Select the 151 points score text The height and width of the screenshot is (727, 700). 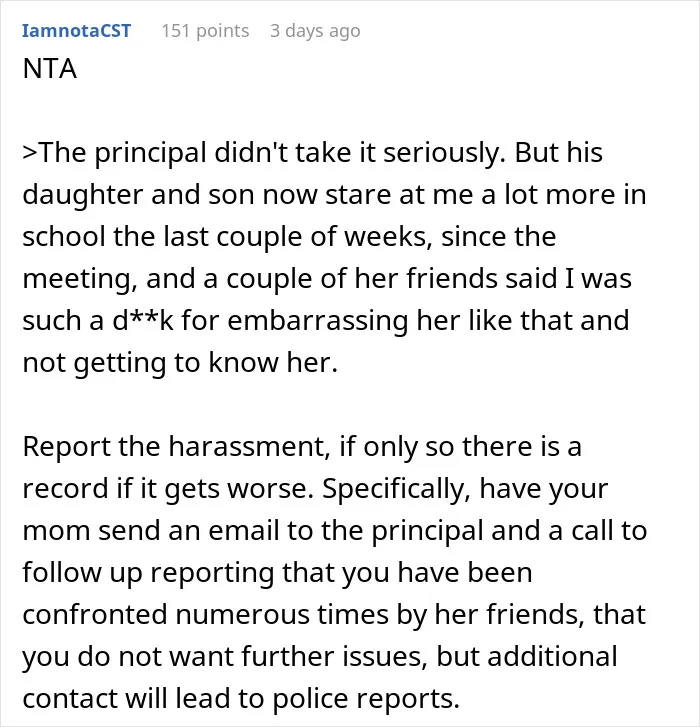(205, 31)
